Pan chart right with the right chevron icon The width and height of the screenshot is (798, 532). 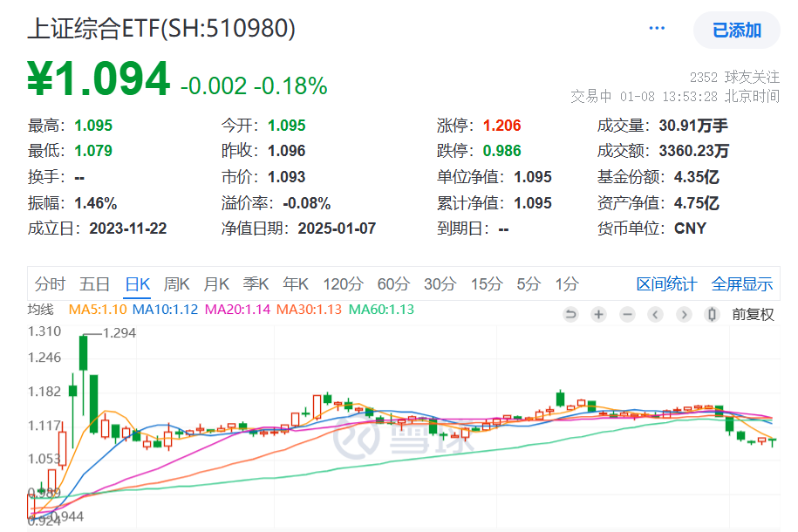(x=683, y=314)
